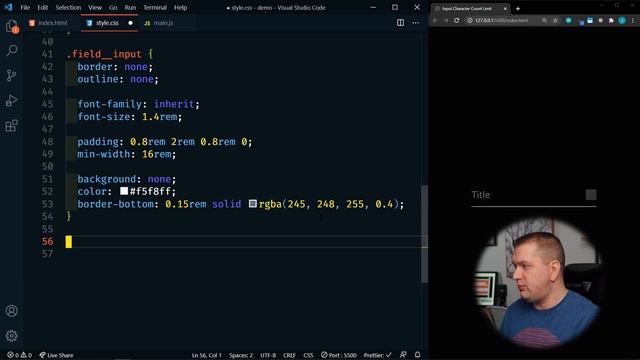
Task: Open the Run menu
Action: point(130,7)
